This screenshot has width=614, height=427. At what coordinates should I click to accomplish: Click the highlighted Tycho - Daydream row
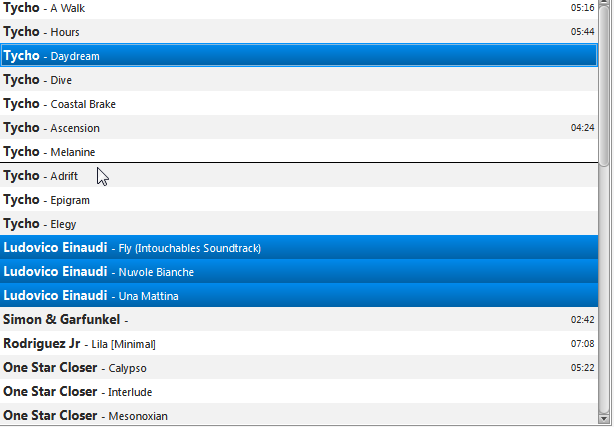pyautogui.click(x=299, y=55)
